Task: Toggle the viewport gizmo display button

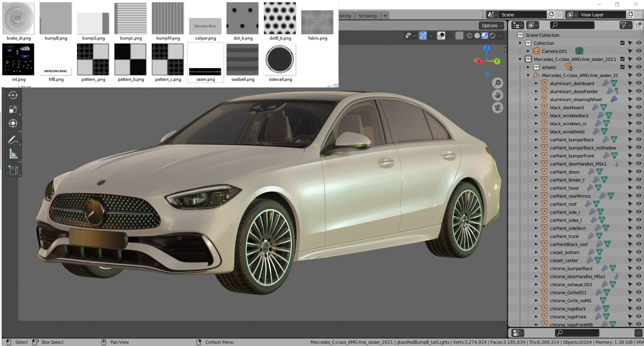Action: (x=423, y=36)
